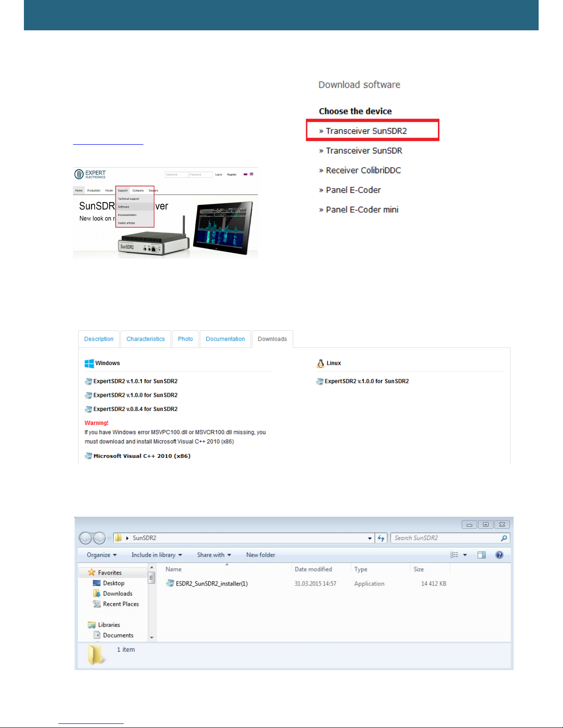563x728 pixels.
Task: Choose Transceiver SunSDR2 device link
Action: (366, 131)
